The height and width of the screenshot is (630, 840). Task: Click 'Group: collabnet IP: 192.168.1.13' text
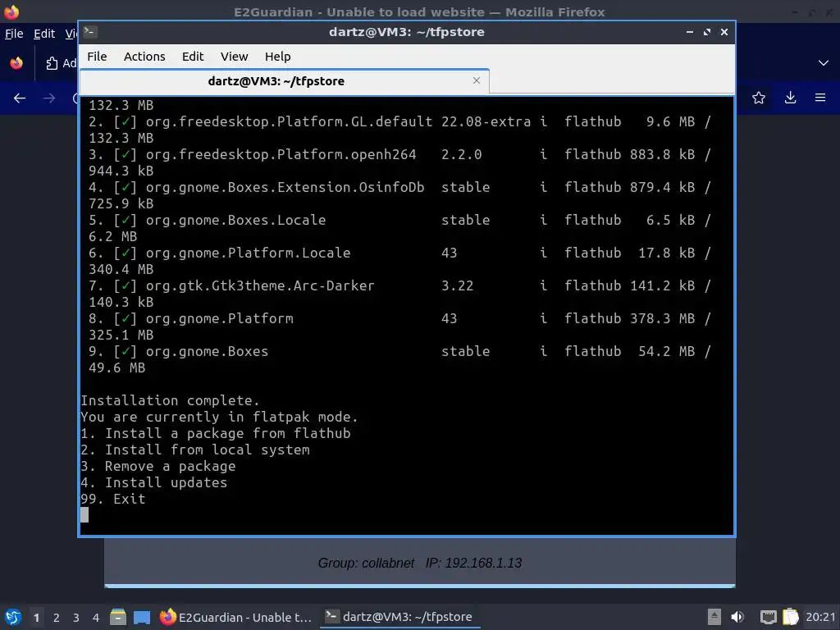[419, 563]
